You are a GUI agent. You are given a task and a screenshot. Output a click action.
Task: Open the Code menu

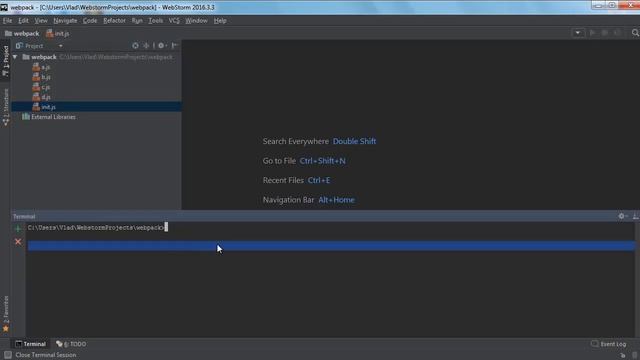(x=90, y=20)
